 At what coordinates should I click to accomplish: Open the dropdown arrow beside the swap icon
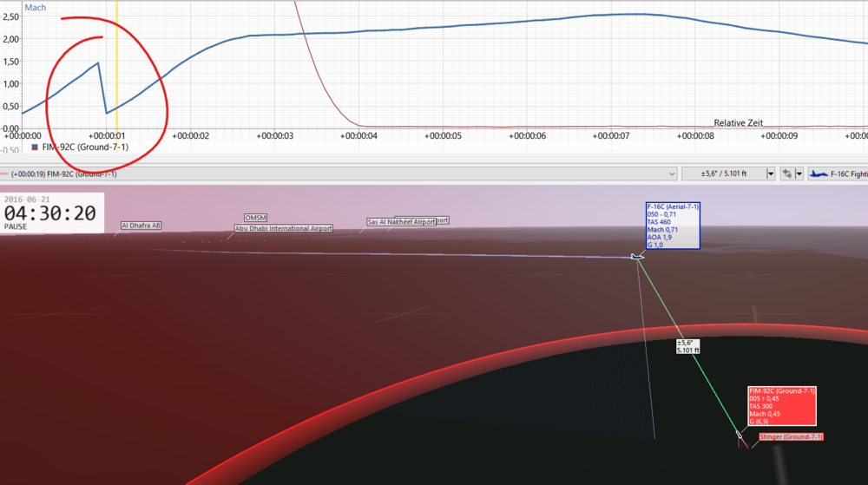coord(799,174)
